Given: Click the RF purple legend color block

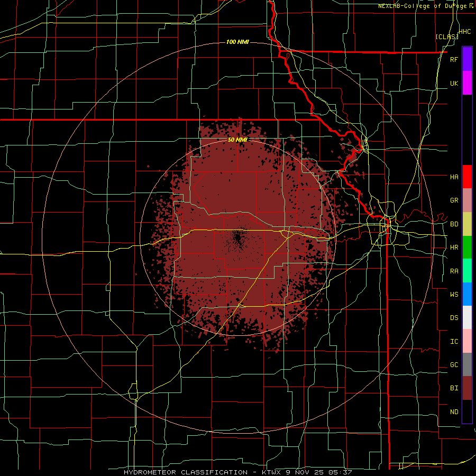Looking at the screenshot, I should tap(467, 59).
